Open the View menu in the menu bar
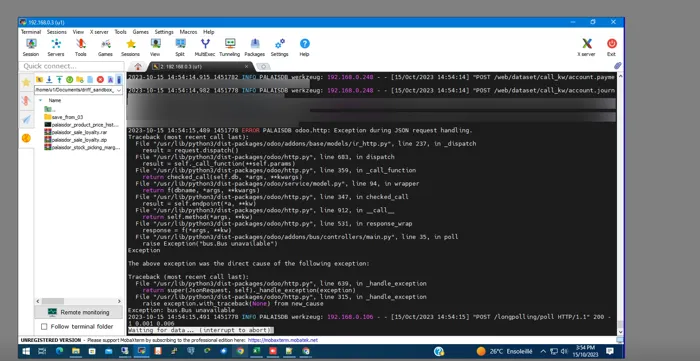Screen dimensions: 700x361 click(78, 32)
